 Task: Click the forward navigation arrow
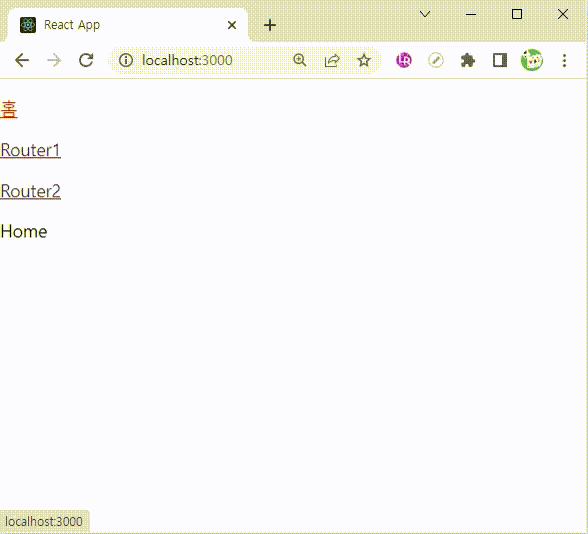[x=54, y=60]
